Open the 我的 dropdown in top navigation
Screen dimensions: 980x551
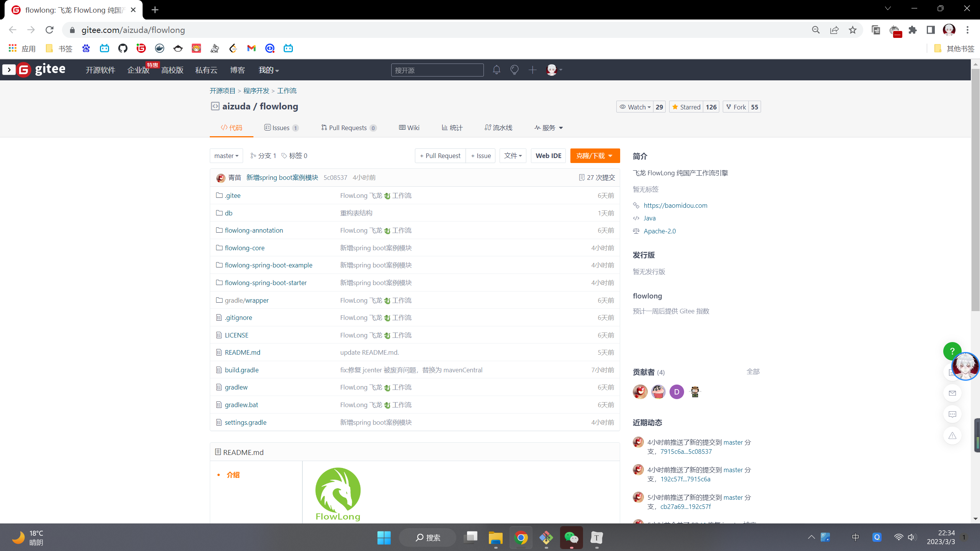click(269, 70)
